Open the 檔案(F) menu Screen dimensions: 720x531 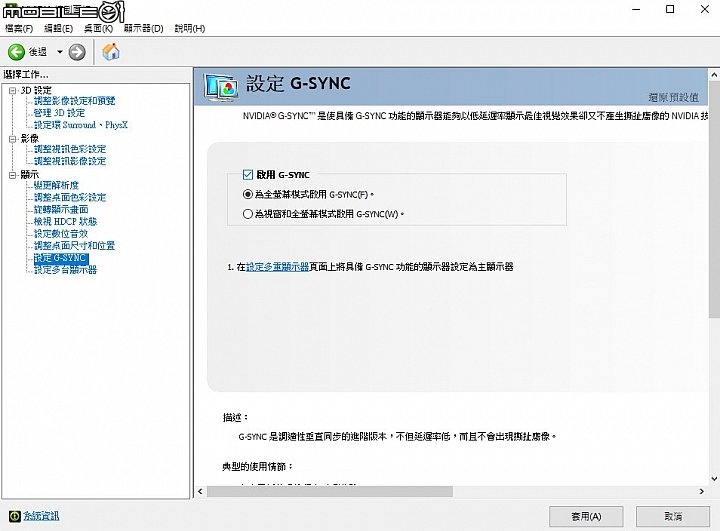[x=19, y=28]
